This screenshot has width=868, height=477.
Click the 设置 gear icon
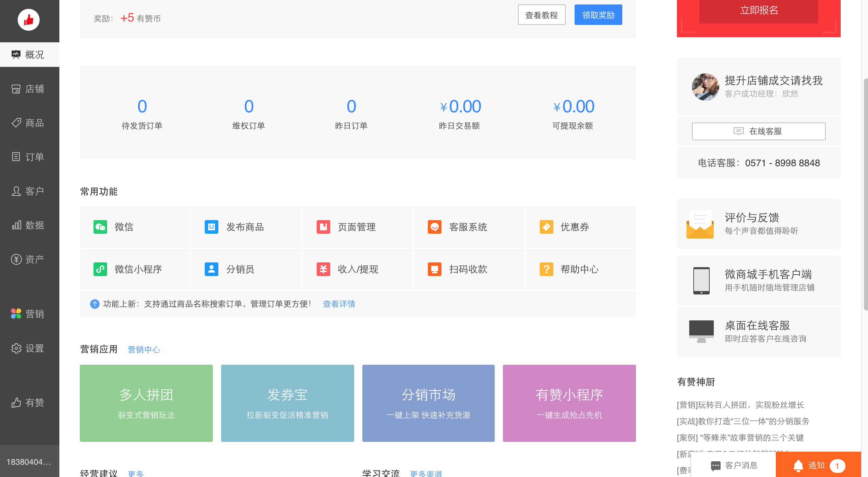click(x=16, y=348)
